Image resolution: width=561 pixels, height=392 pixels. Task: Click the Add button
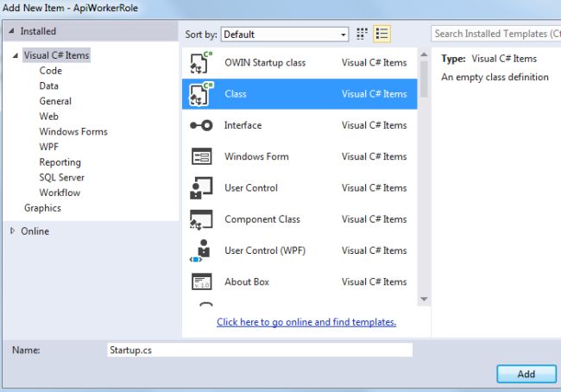pyautogui.click(x=526, y=374)
